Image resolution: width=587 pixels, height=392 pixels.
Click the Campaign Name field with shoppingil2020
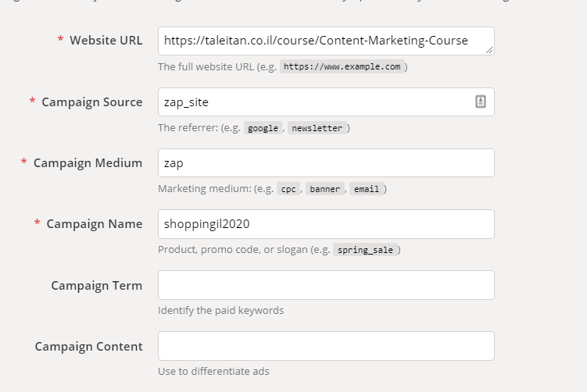tap(325, 223)
